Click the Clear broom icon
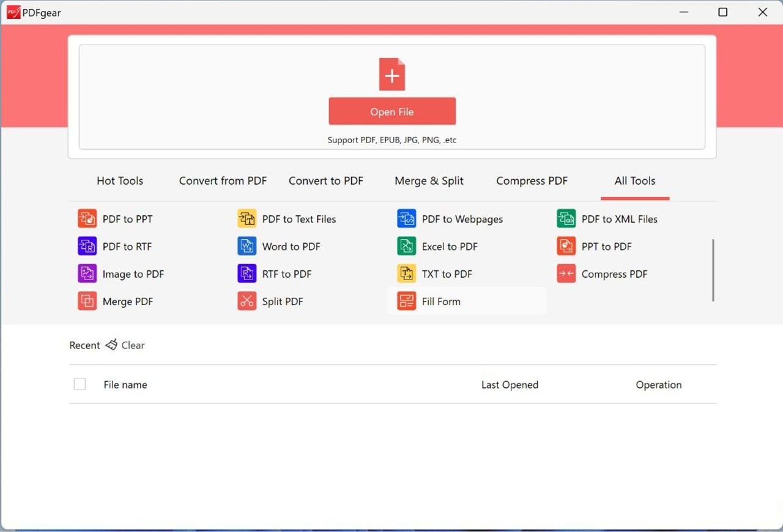Screen dimensions: 783x532 111,345
